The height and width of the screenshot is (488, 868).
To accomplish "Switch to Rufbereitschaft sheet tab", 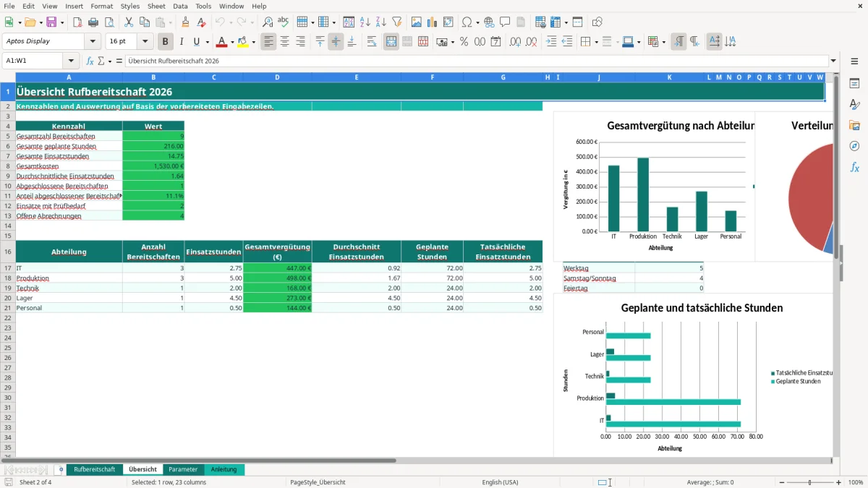I will pyautogui.click(x=94, y=469).
